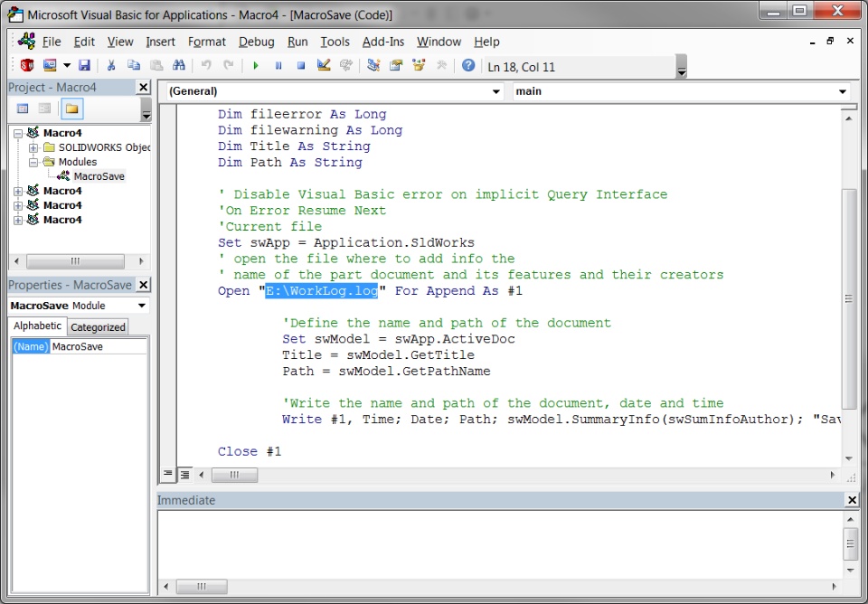Open the Insert object dropdown arrow
The width and height of the screenshot is (868, 604).
pyautogui.click(x=67, y=65)
